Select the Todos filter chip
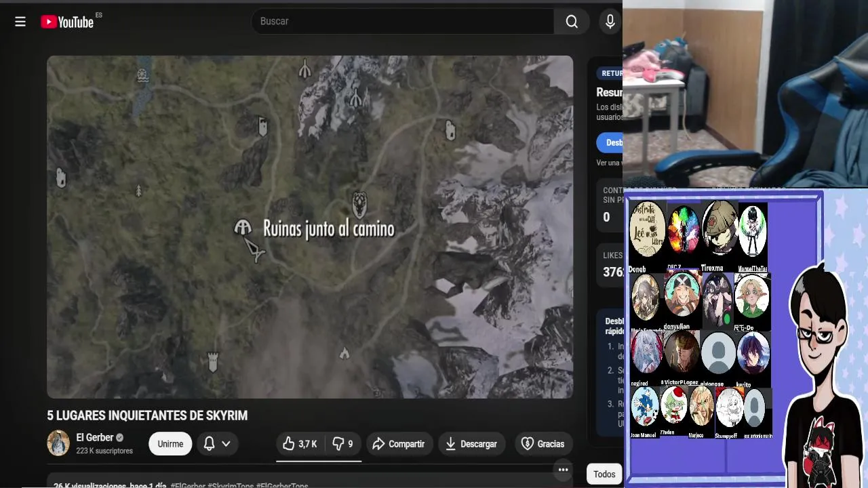 (x=604, y=474)
